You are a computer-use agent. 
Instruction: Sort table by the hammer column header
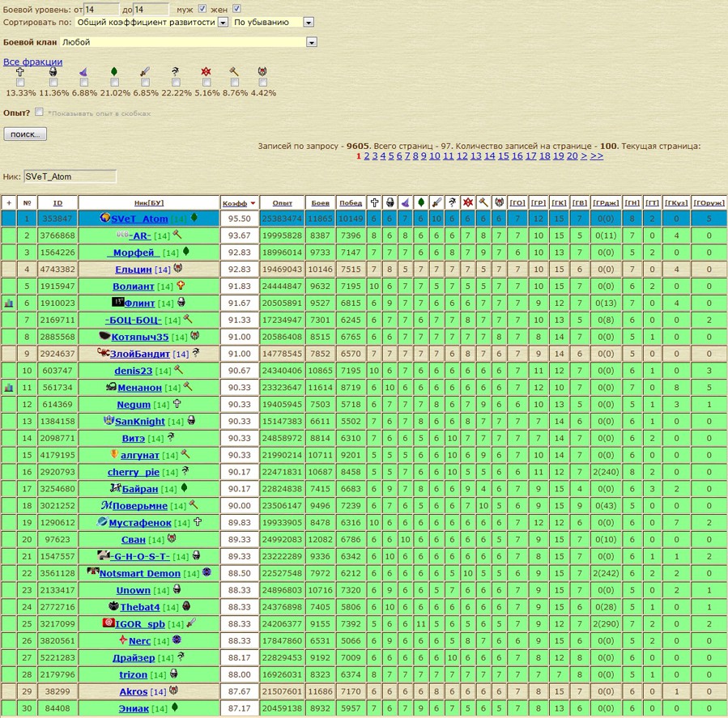(x=483, y=202)
